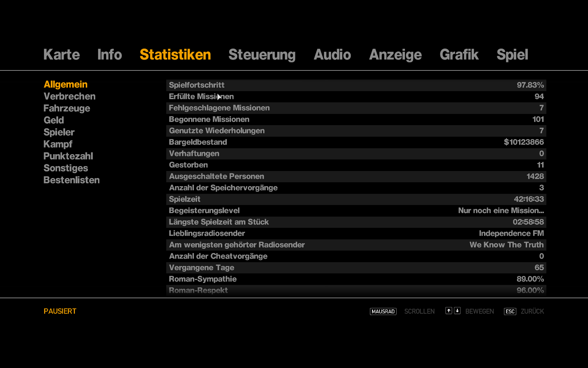588x368 pixels.
Task: Click the 97.83% progress value
Action: point(530,85)
